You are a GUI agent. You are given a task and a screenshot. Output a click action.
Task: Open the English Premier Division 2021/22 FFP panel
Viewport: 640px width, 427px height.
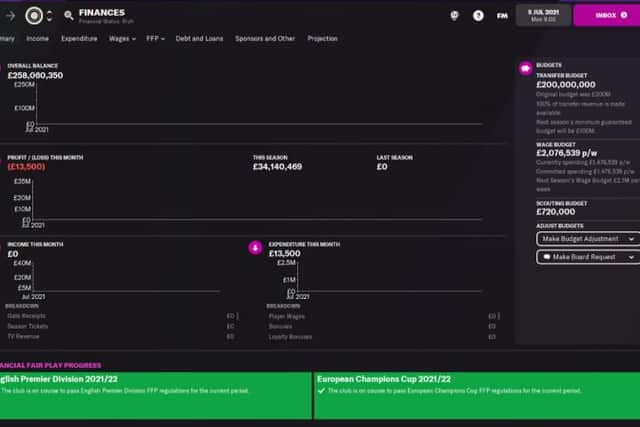(x=156, y=395)
